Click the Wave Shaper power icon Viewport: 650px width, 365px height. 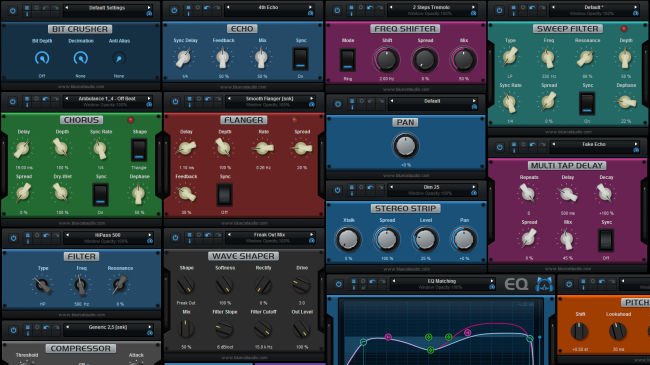[175, 238]
